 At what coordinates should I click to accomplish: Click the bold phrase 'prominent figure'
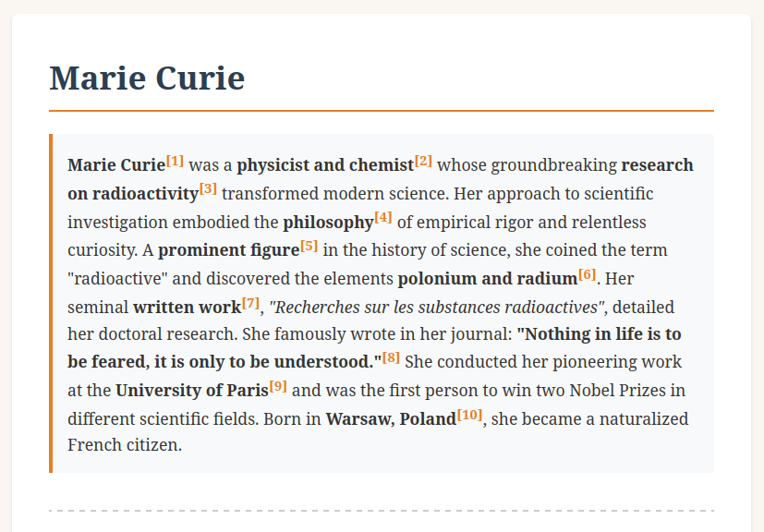(x=229, y=251)
